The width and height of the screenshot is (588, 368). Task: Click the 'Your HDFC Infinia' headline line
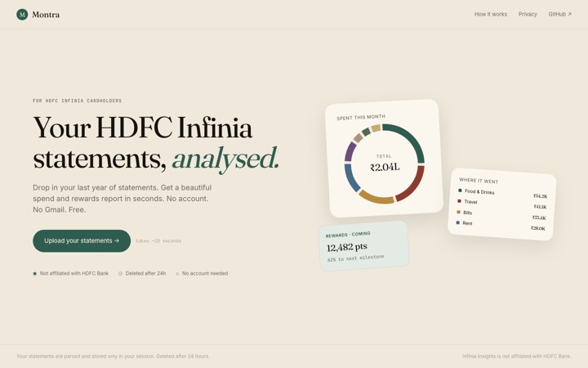tap(142, 128)
